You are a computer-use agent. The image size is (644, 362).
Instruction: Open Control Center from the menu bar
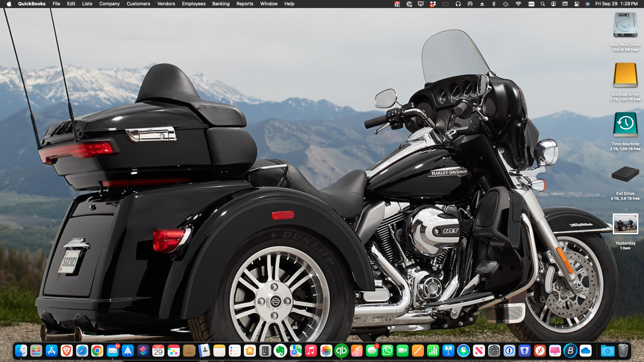pyautogui.click(x=577, y=4)
